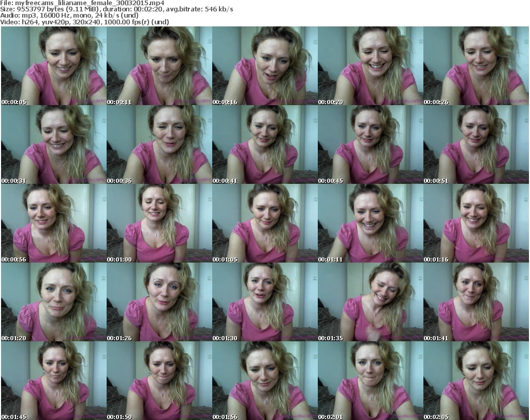The height and width of the screenshot is (420, 530).
Task: Select the thumbnail frame at 00:01:41
Action: (476, 301)
